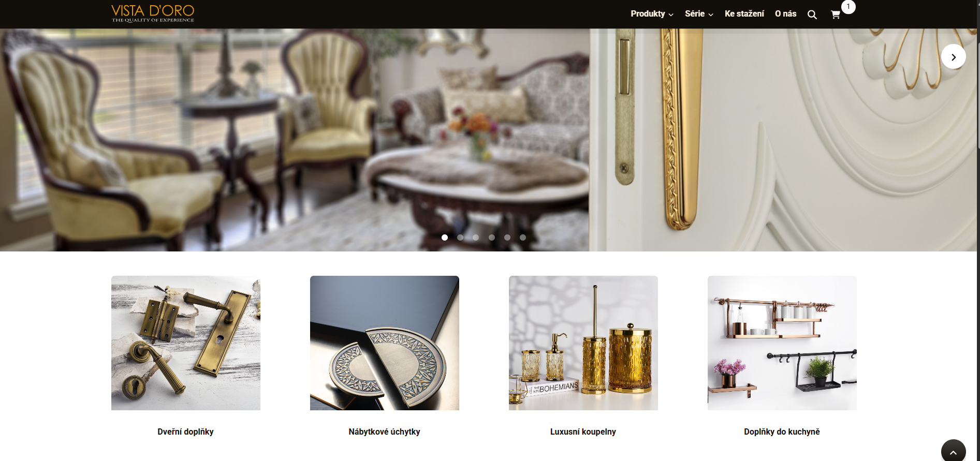
Task: Click the cart item count badge
Action: tap(848, 7)
